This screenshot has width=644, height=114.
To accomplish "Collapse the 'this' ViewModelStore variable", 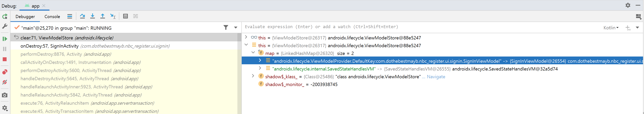I will (x=246, y=45).
